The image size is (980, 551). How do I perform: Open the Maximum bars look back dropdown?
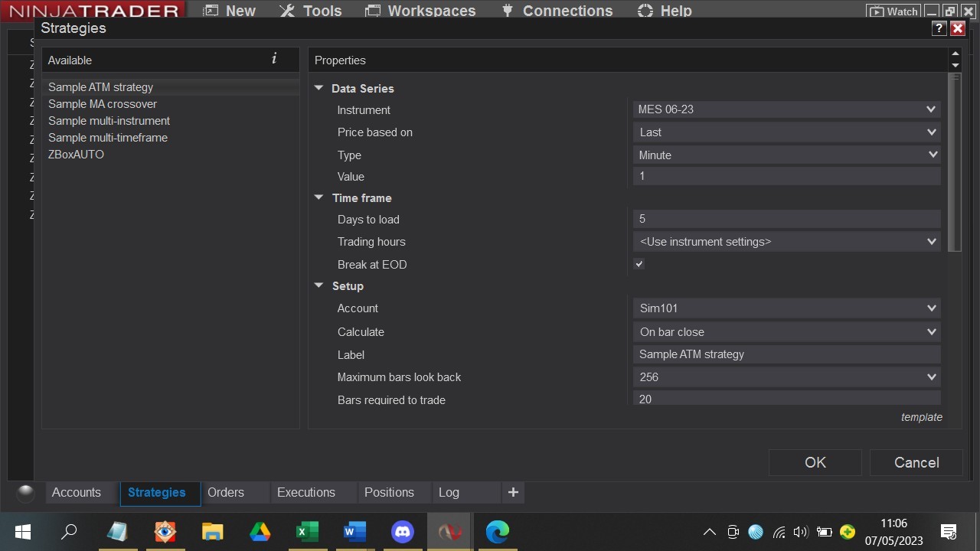click(x=787, y=377)
